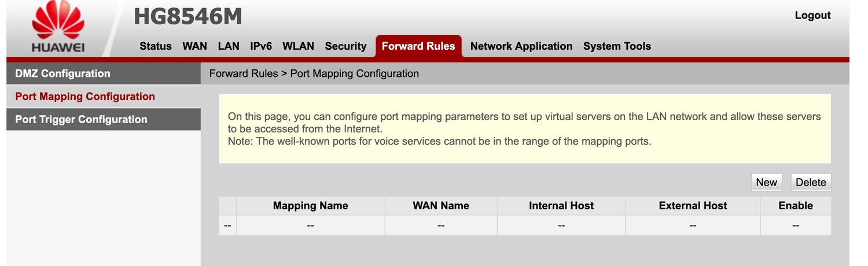The height and width of the screenshot is (266, 868).
Task: Click the Mapping Name column header
Action: click(311, 206)
